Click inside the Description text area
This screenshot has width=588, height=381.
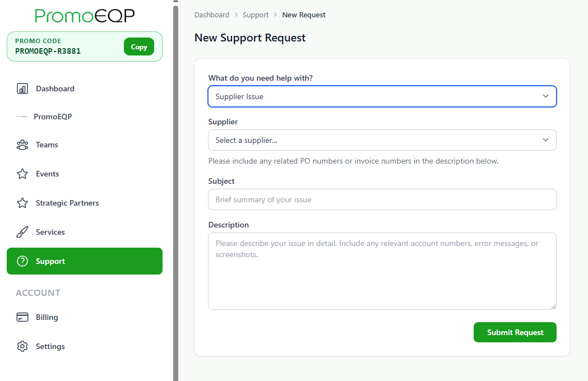pos(382,271)
